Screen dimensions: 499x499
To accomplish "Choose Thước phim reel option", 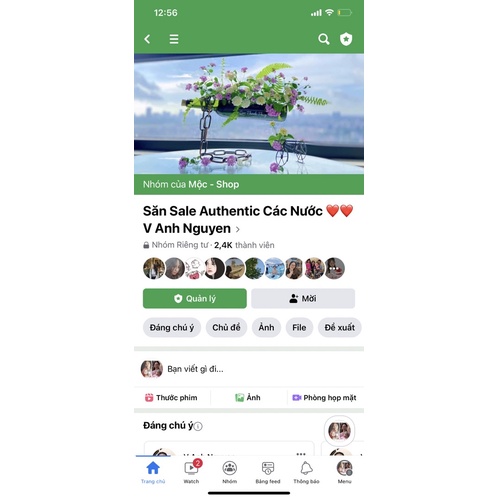I will [x=171, y=398].
